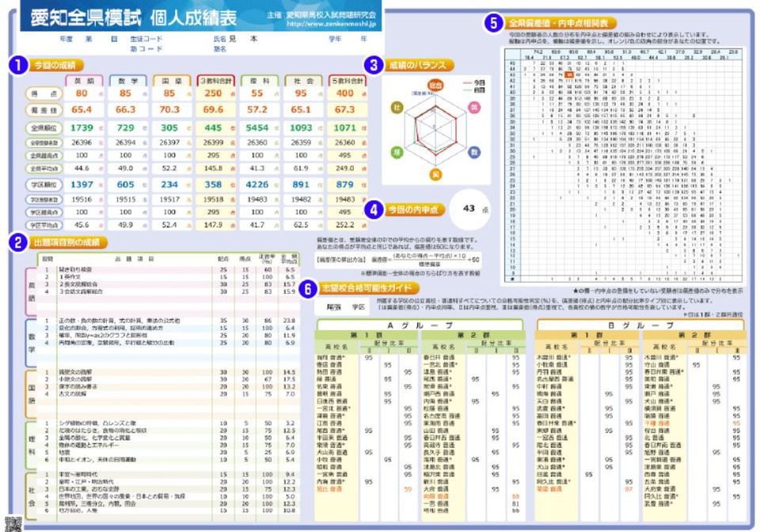Click 春日井 普通 in A group 第2群
This screenshot has width=760, height=532.
(x=439, y=358)
